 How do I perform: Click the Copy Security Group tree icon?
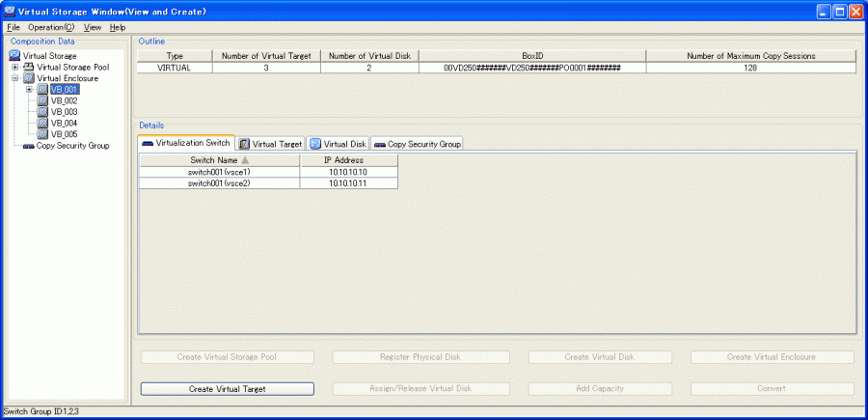[x=29, y=146]
